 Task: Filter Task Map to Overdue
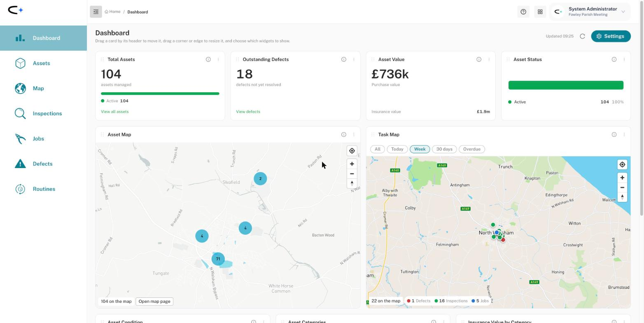coord(472,149)
